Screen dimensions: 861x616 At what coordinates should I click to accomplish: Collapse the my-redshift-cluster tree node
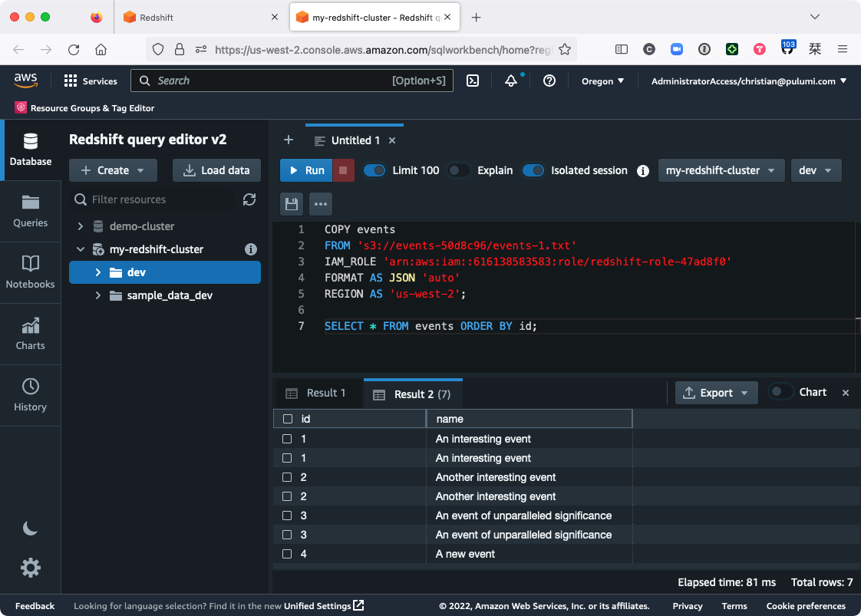[81, 249]
